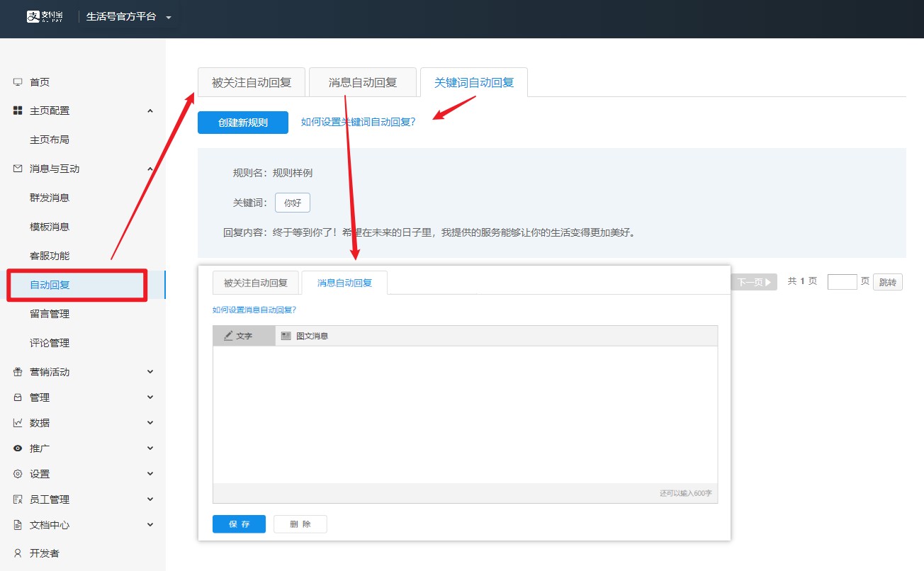The width and height of the screenshot is (924, 571).
Task: Click the 首页 monitor icon
Action: coord(18,82)
